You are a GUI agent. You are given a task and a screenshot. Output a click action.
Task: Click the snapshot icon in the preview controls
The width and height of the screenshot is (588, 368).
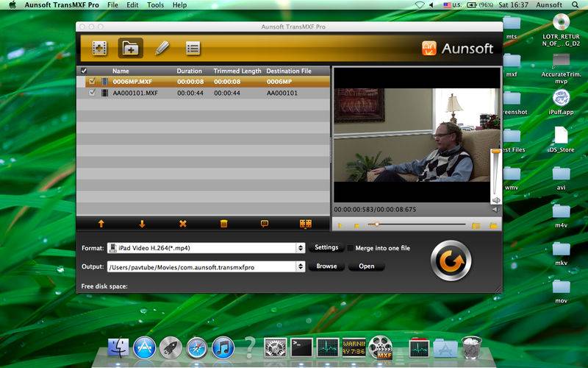[476, 225]
